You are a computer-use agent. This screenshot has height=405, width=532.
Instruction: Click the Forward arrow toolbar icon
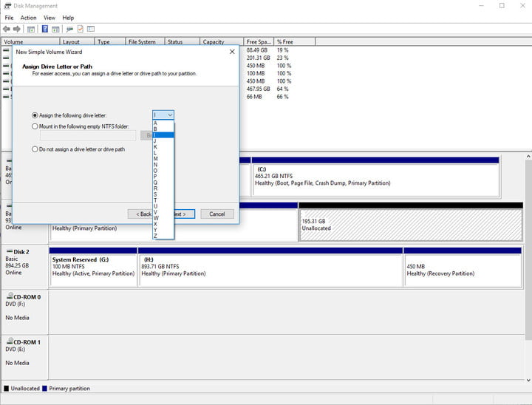(16, 30)
